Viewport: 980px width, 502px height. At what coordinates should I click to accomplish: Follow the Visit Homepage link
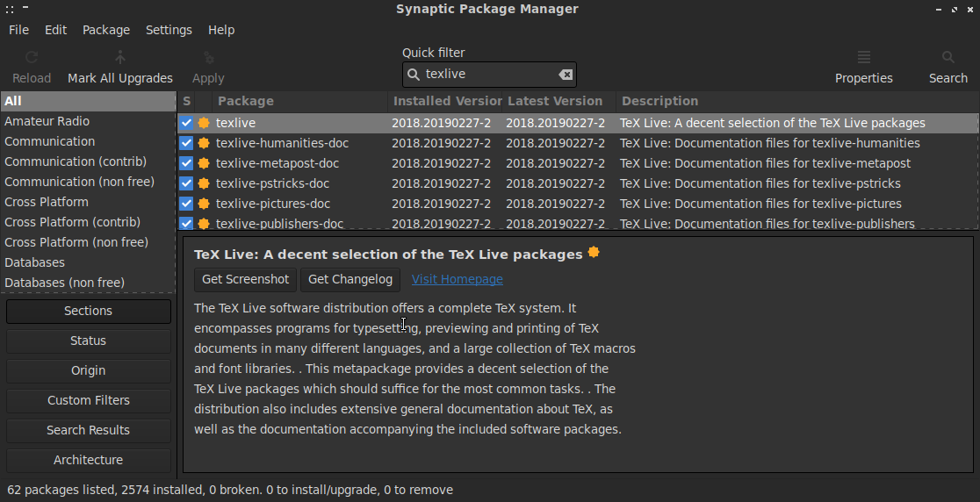tap(457, 279)
